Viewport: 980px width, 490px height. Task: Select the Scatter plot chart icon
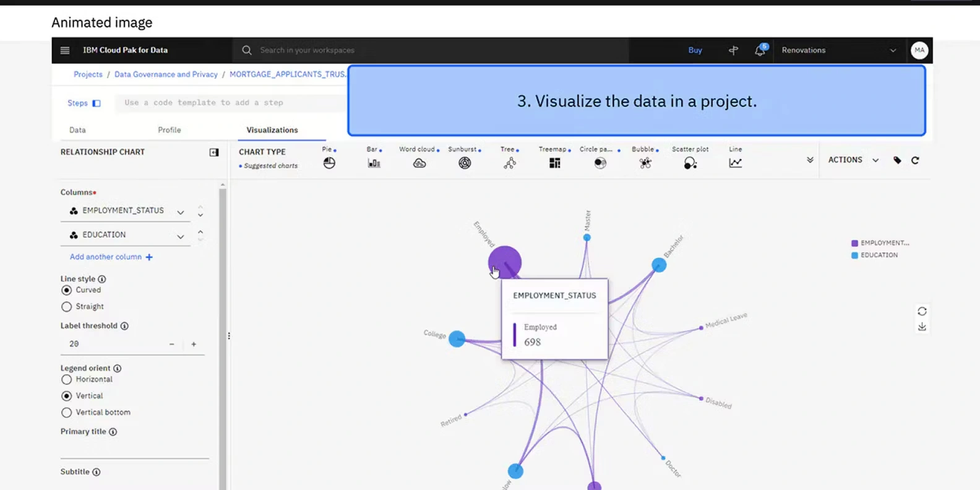[x=690, y=163]
